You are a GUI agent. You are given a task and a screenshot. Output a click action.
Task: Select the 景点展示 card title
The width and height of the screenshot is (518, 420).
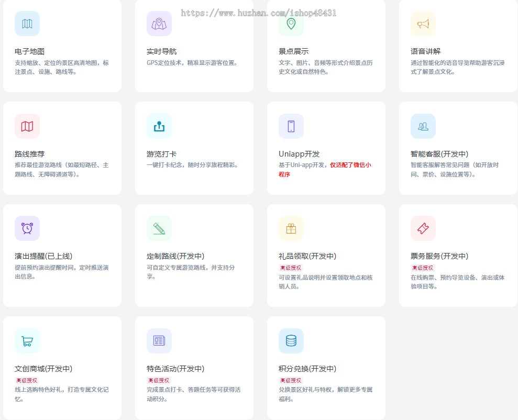click(294, 51)
